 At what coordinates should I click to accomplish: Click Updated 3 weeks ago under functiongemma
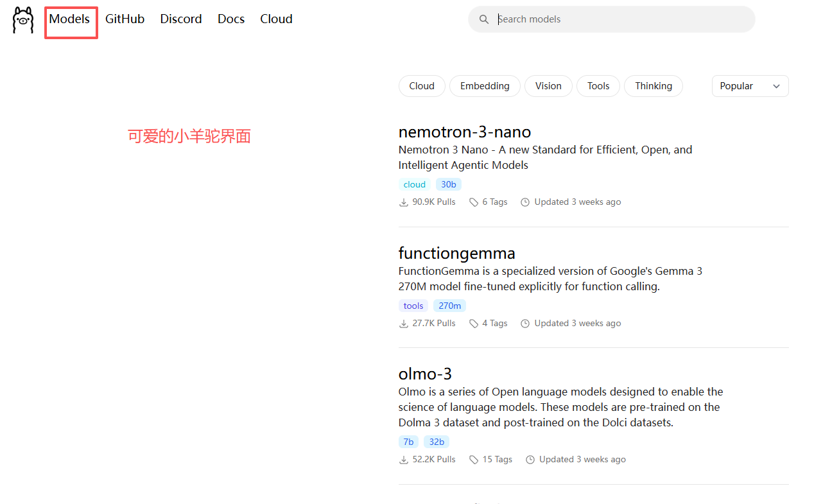click(578, 324)
